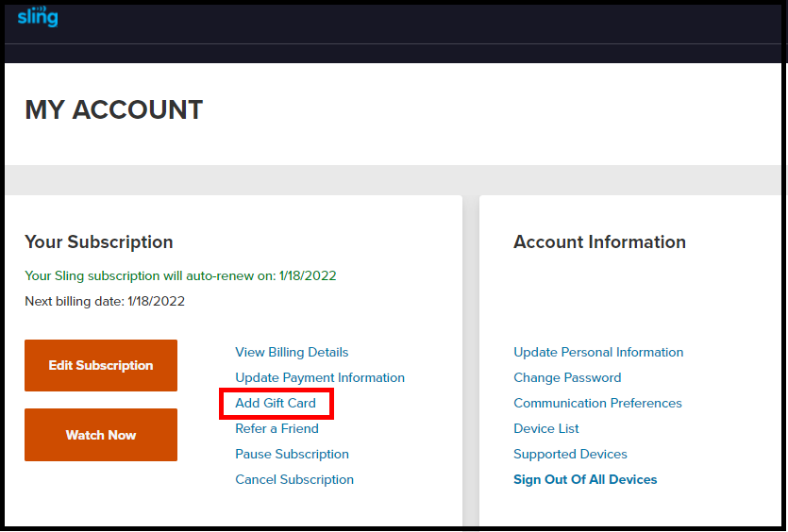Click the Your Subscription heading
788x532 pixels.
click(x=99, y=242)
